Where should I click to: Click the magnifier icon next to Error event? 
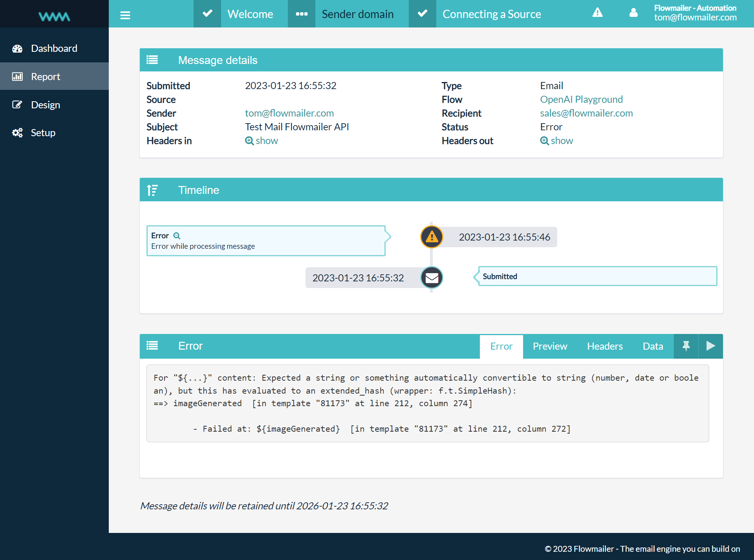(177, 236)
